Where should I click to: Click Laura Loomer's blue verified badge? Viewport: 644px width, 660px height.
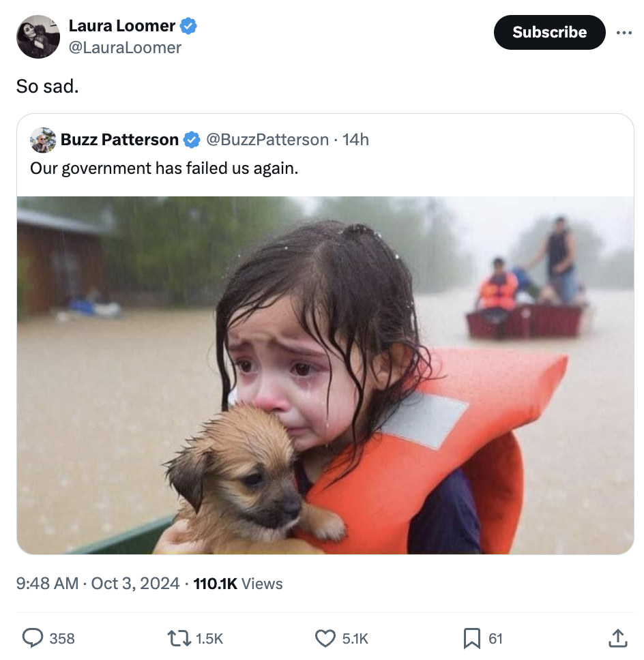[x=189, y=27]
